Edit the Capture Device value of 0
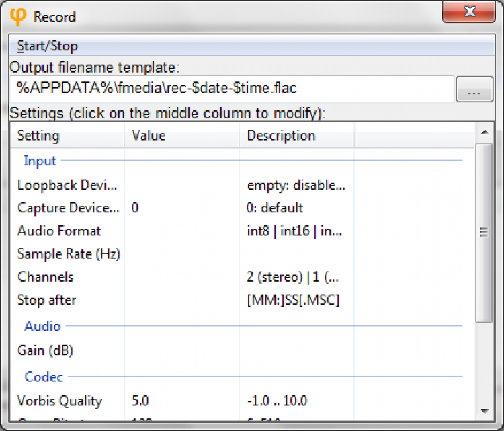 [x=181, y=208]
